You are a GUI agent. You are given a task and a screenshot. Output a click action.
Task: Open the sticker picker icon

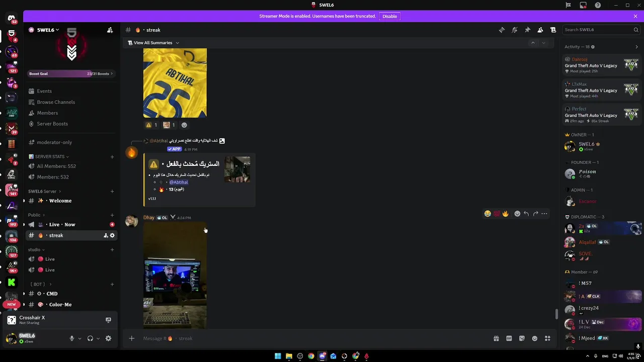[x=522, y=338]
